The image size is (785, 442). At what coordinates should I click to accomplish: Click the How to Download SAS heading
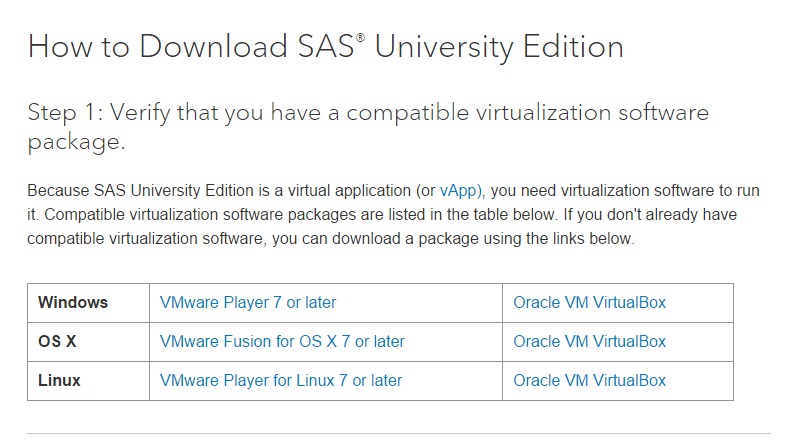[190, 46]
